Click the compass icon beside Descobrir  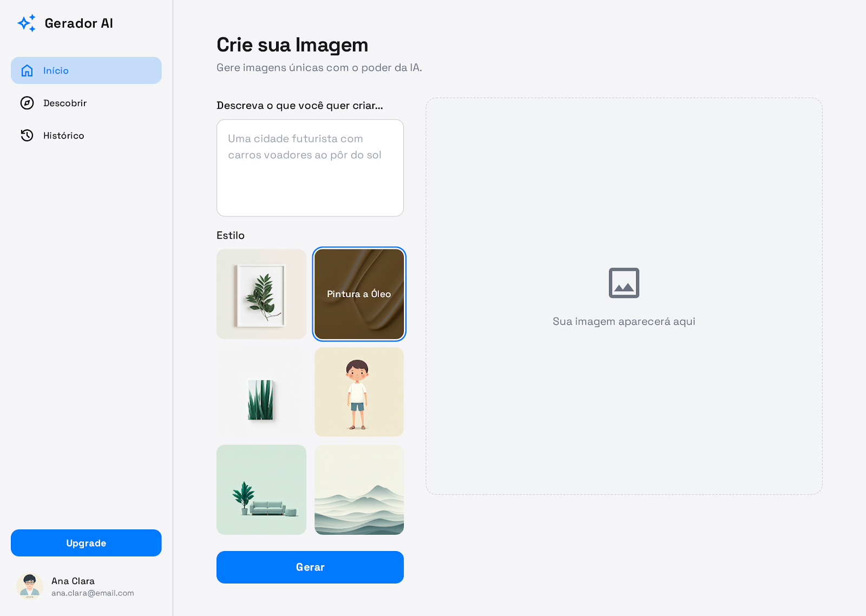pyautogui.click(x=27, y=103)
